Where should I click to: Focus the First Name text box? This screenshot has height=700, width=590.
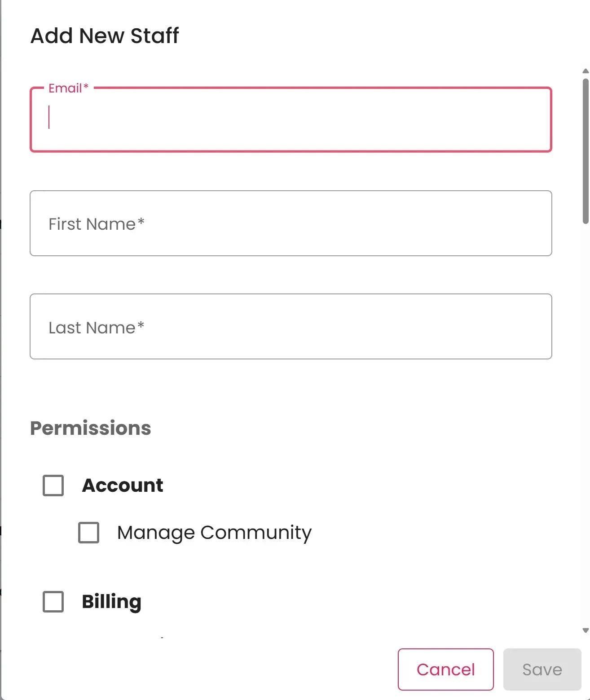click(x=291, y=223)
